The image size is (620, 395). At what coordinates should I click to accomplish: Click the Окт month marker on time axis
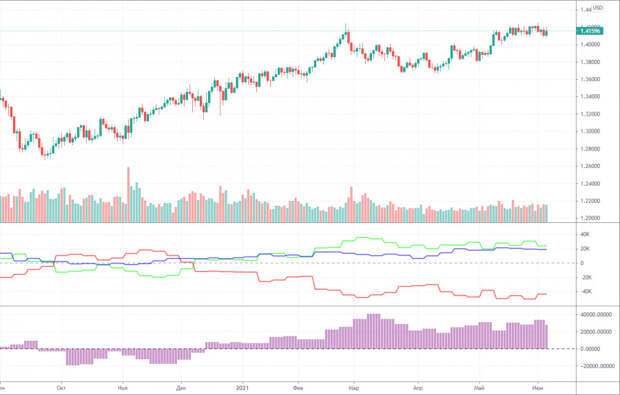coord(61,388)
